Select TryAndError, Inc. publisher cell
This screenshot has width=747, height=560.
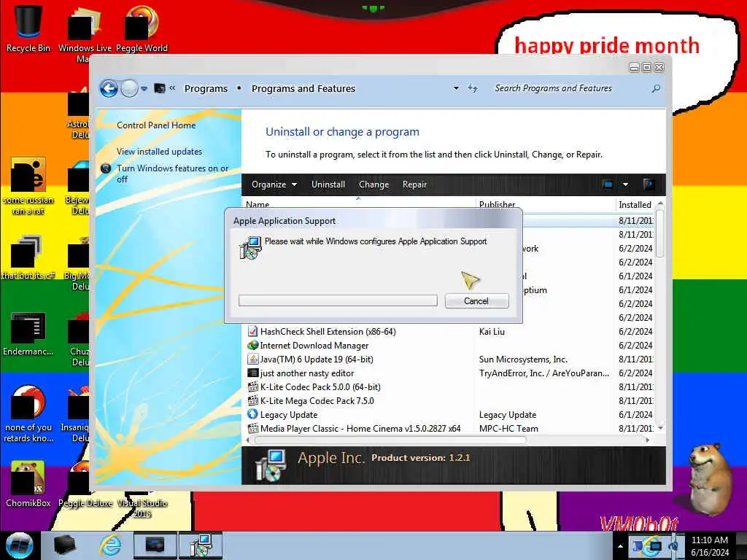coord(544,373)
